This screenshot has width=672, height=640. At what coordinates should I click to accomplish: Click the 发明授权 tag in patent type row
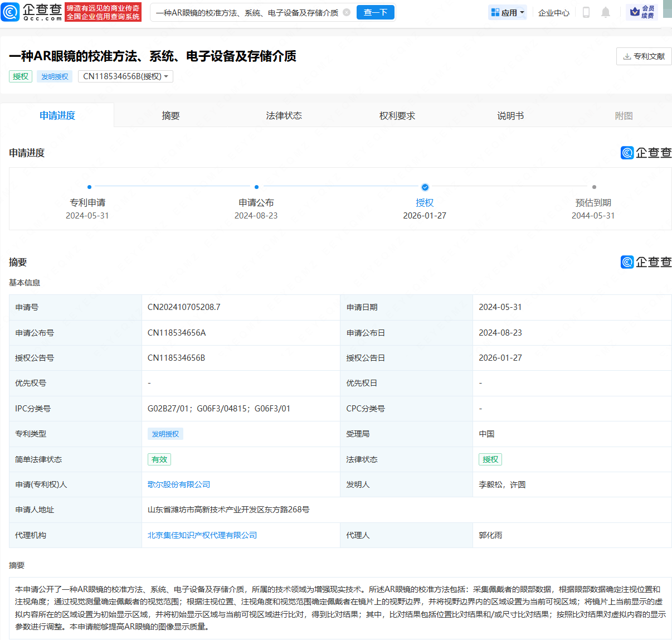(165, 433)
